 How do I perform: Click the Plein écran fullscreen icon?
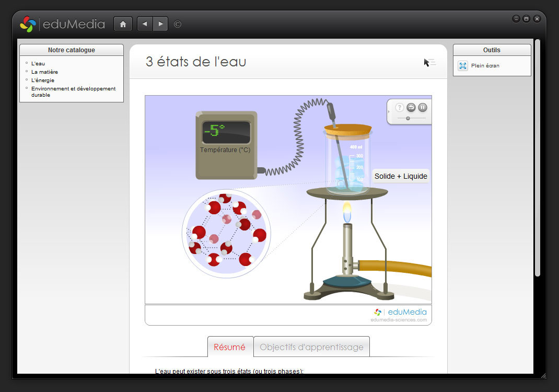pos(463,66)
